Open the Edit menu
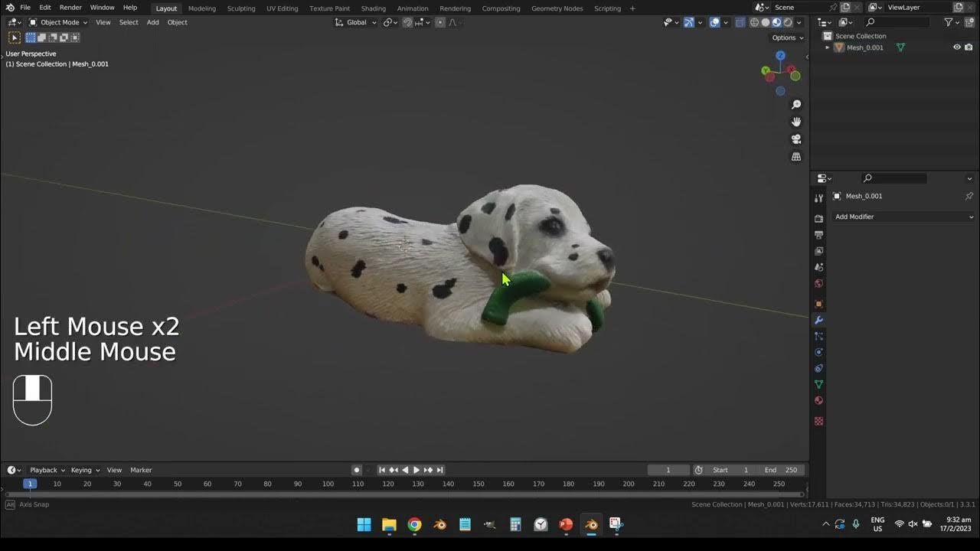The image size is (980, 551). coord(45,8)
